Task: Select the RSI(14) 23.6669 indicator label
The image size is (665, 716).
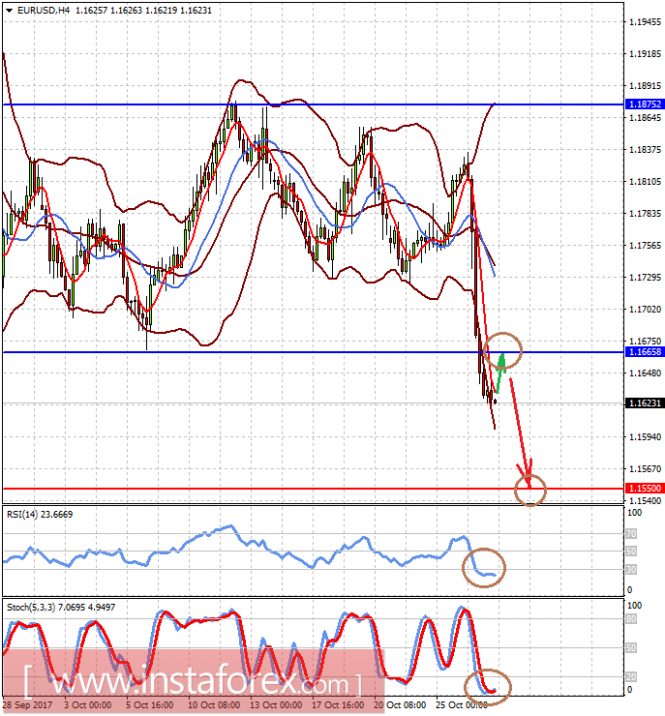Action: [x=40, y=514]
